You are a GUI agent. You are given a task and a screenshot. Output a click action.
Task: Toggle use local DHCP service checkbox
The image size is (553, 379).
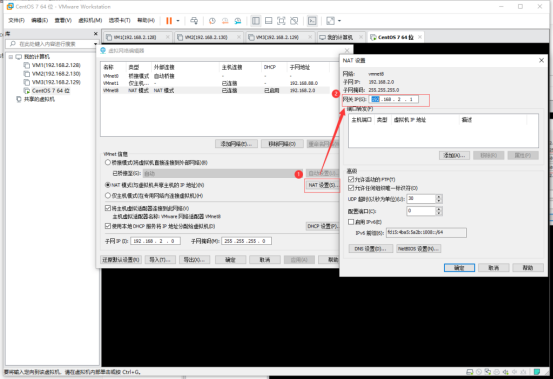108,226
